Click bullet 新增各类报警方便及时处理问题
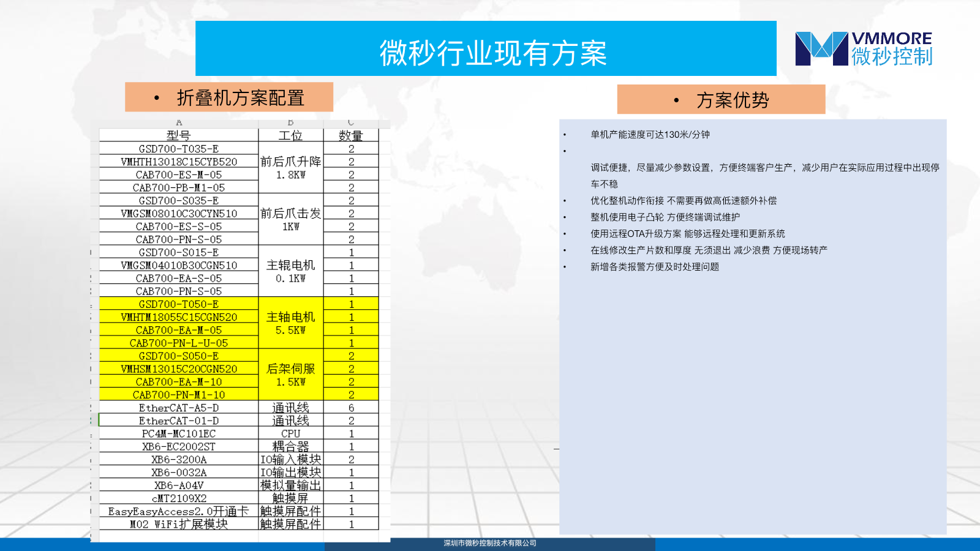 655,267
